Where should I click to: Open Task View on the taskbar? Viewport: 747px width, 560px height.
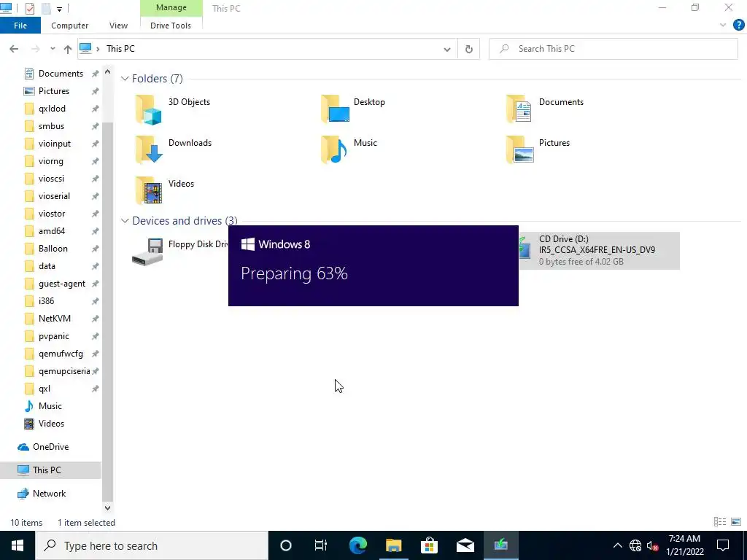pyautogui.click(x=321, y=545)
